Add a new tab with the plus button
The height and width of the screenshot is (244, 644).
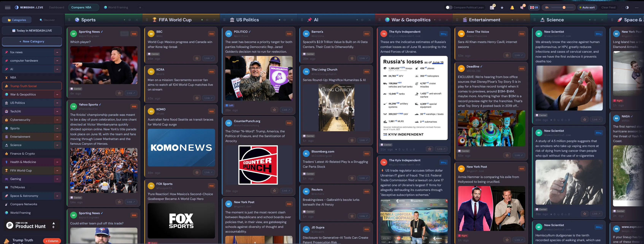coord(140,7)
